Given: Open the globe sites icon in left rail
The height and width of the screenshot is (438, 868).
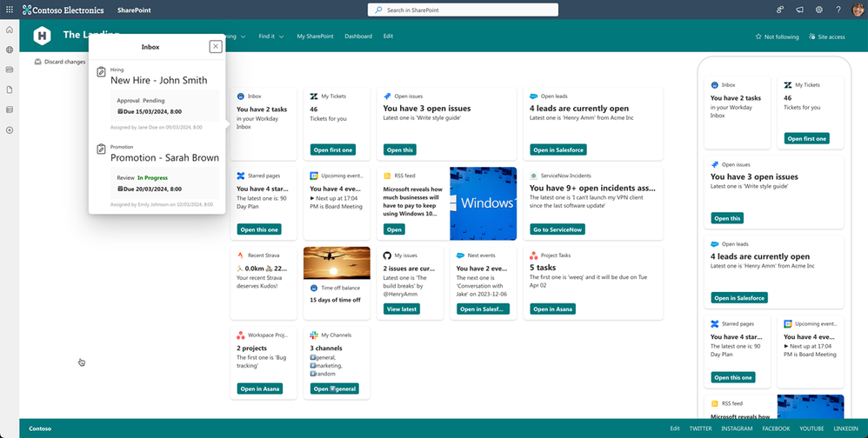Looking at the screenshot, I should 10,50.
